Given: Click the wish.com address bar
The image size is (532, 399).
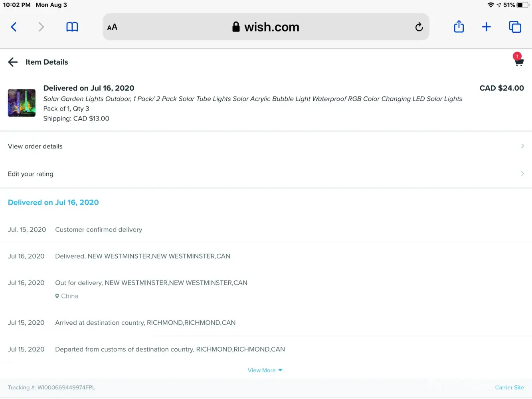Looking at the screenshot, I should (265, 27).
